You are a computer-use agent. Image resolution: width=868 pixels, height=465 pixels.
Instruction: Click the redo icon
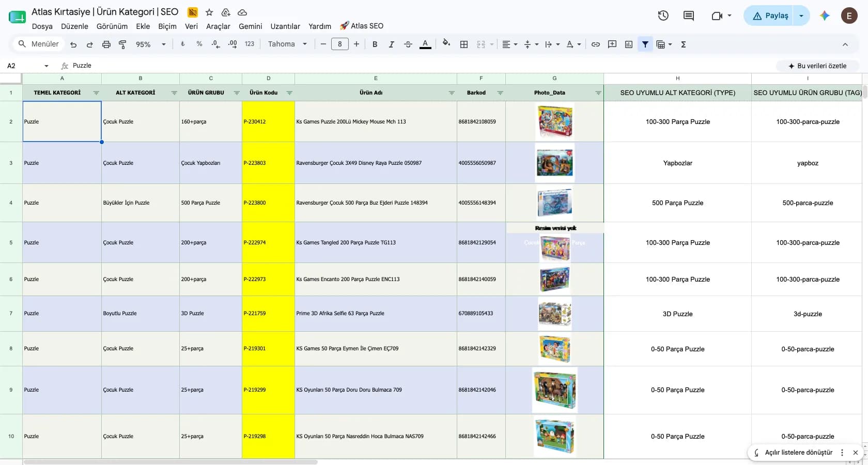pos(89,44)
